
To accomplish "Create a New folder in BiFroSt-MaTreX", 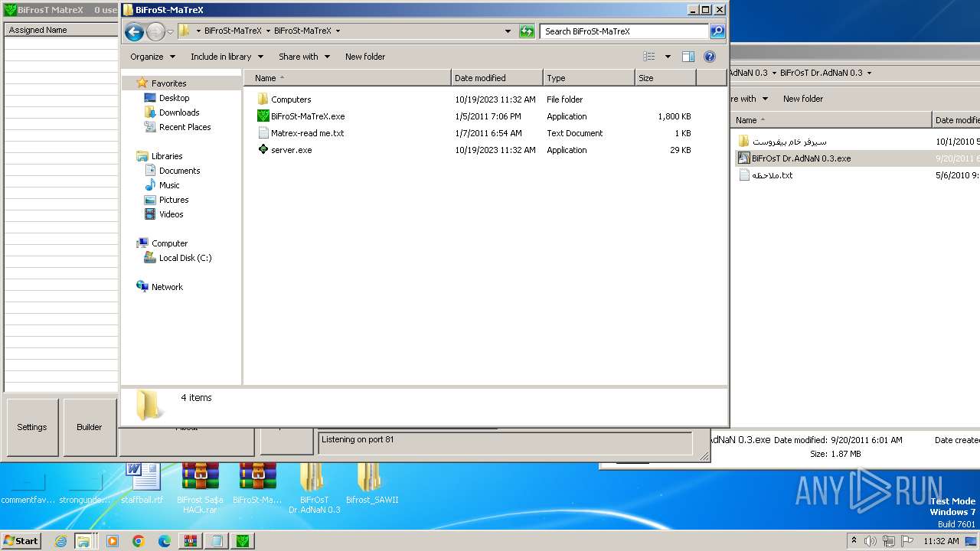I will (x=365, y=57).
